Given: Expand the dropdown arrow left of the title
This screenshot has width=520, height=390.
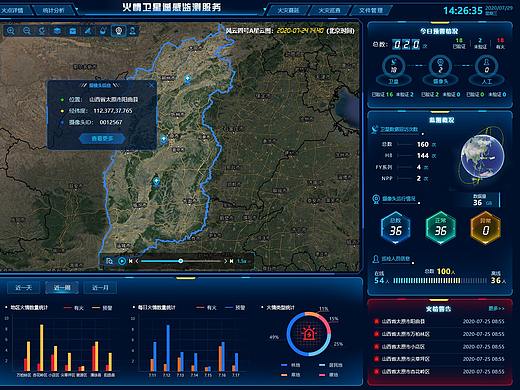Looking at the screenshot, I should point(77,9).
